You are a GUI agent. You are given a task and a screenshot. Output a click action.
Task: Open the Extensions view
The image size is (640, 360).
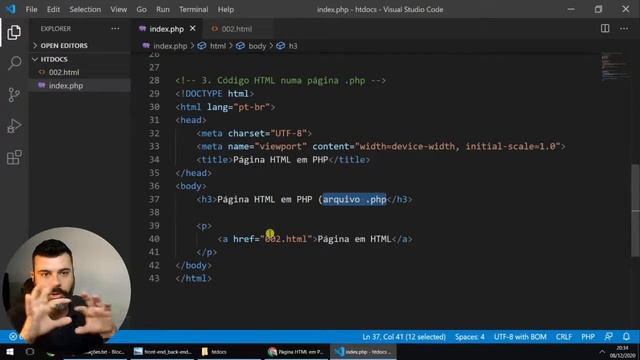tap(14, 158)
